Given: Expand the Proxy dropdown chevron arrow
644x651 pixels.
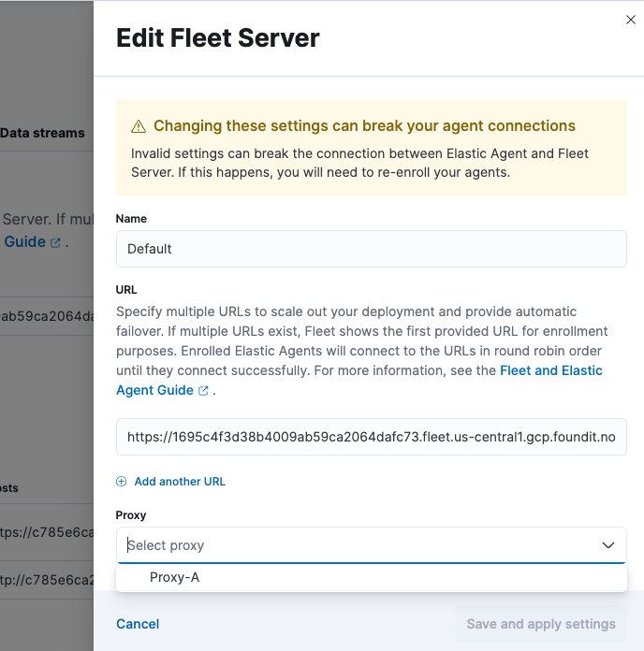Looking at the screenshot, I should [607, 545].
